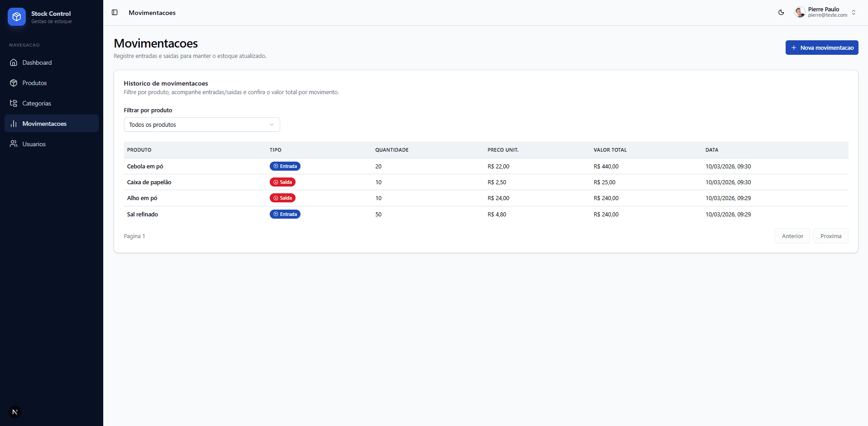Click the Nova movimentacao button
Screen dimensions: 868x426
(821, 48)
